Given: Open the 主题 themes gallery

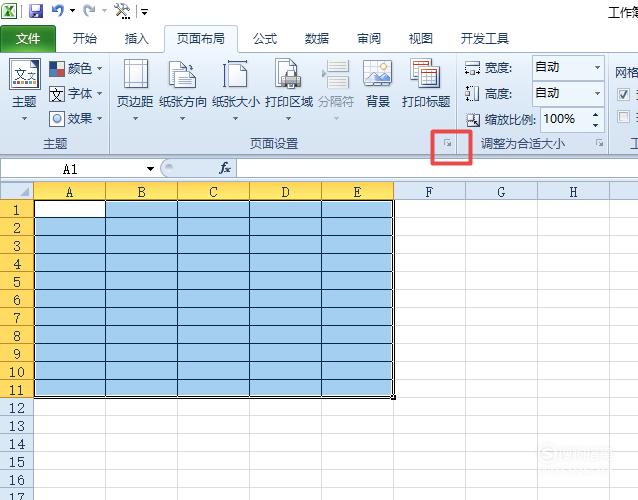Looking at the screenshot, I should pyautogui.click(x=24, y=90).
